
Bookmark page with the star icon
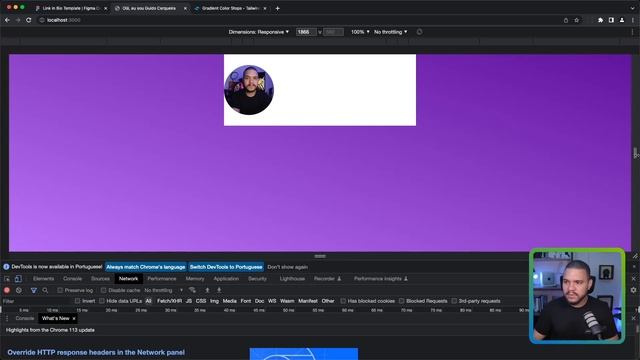(577, 20)
